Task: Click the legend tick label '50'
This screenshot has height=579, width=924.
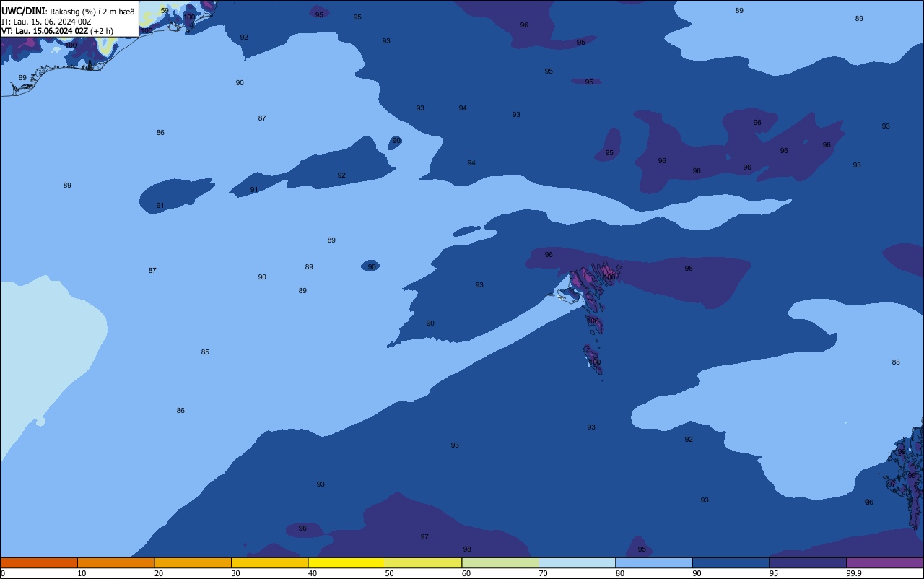Action: pyautogui.click(x=389, y=573)
